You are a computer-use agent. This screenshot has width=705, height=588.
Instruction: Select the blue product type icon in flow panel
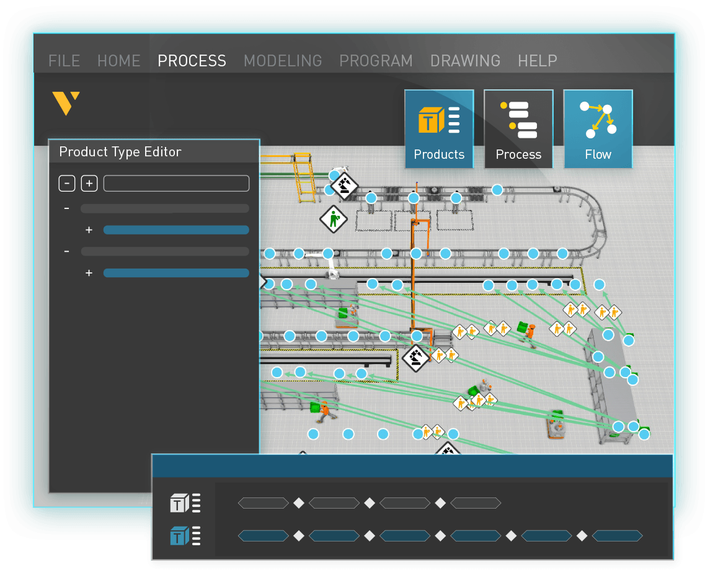click(x=185, y=536)
